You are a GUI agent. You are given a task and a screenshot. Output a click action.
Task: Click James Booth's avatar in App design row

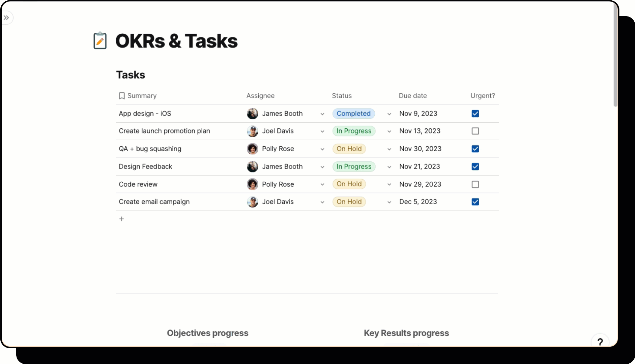coord(252,114)
